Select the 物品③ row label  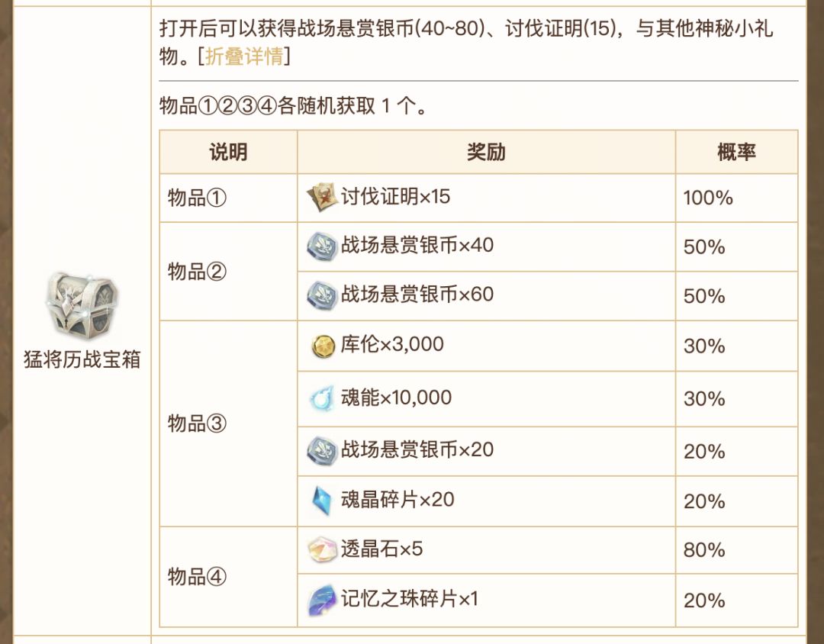point(197,423)
